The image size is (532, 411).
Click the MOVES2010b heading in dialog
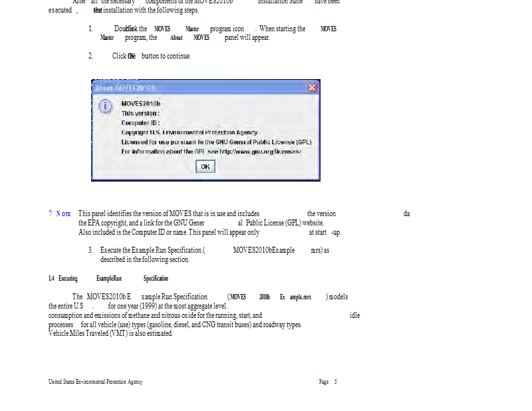[141, 104]
